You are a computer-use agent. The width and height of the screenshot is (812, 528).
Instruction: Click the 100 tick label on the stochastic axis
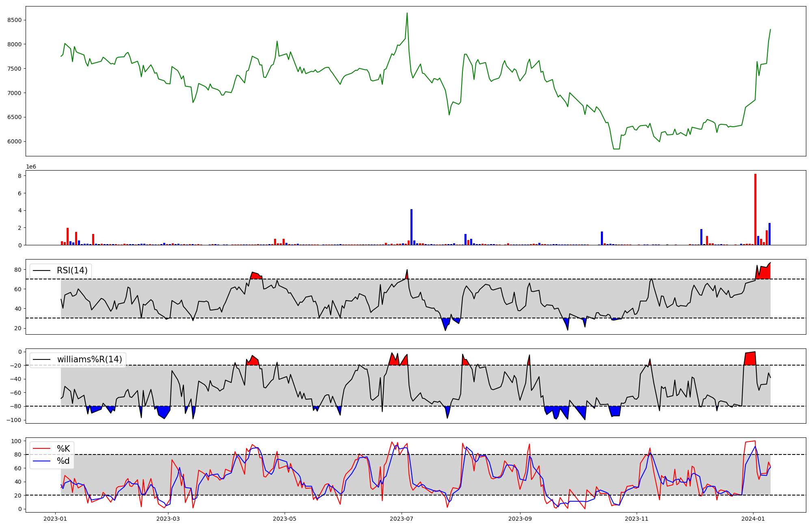pos(16,441)
